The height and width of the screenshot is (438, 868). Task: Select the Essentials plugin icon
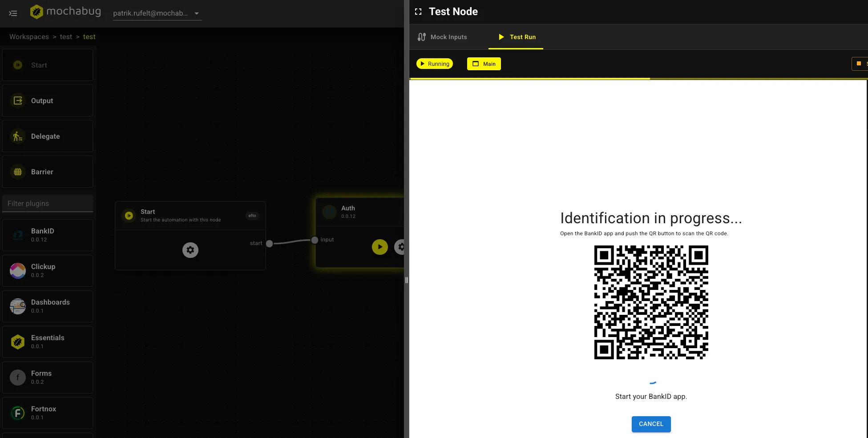pyautogui.click(x=17, y=342)
